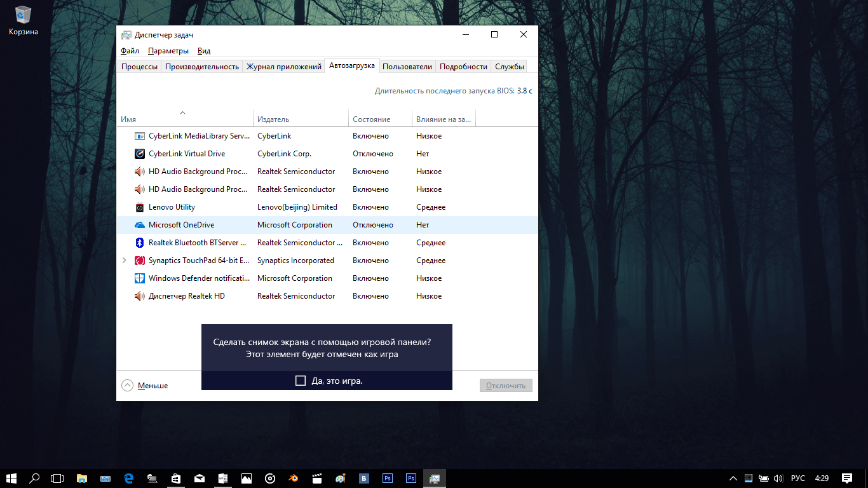Show hidden tray icons chevron

(x=733, y=478)
